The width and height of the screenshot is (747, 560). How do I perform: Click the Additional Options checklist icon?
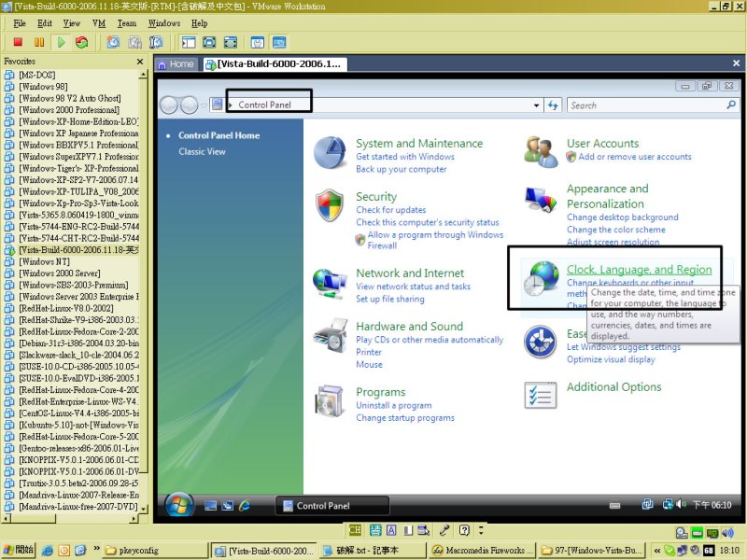tap(541, 395)
